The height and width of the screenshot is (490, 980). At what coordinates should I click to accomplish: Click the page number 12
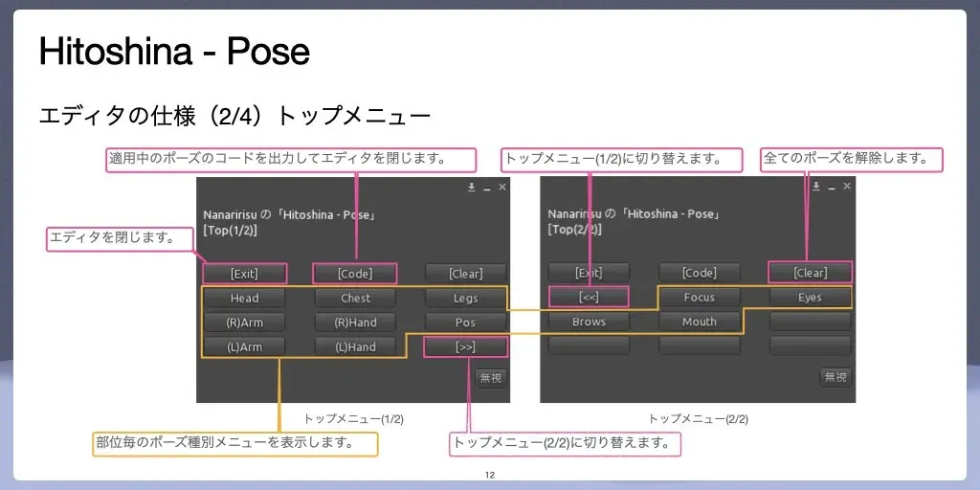[x=490, y=476]
